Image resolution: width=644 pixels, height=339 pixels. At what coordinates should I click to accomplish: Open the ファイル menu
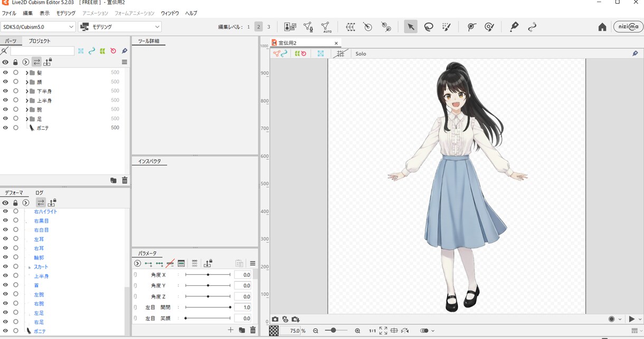pyautogui.click(x=9, y=13)
